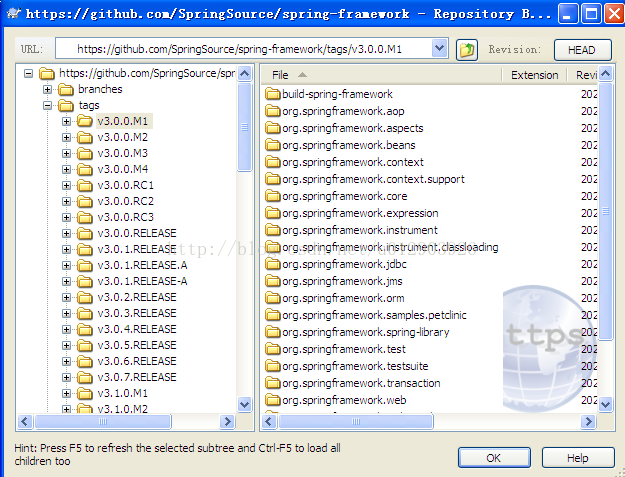This screenshot has width=625, height=477.
Task: Click the tree pane scroll right arrow
Action: [228, 421]
